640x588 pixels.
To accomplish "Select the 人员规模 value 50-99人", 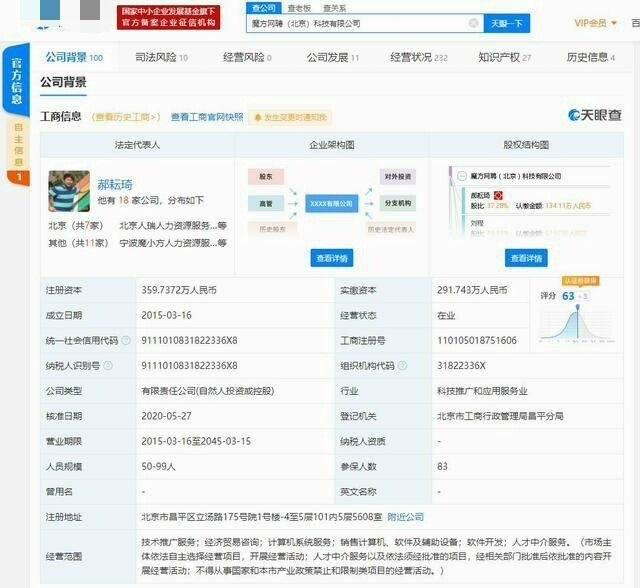I will pos(158,466).
